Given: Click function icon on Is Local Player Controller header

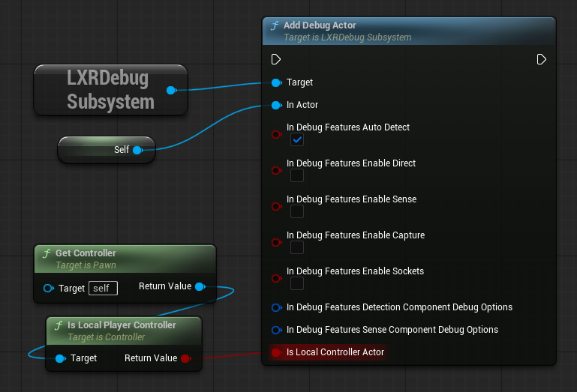Looking at the screenshot, I should pos(59,325).
